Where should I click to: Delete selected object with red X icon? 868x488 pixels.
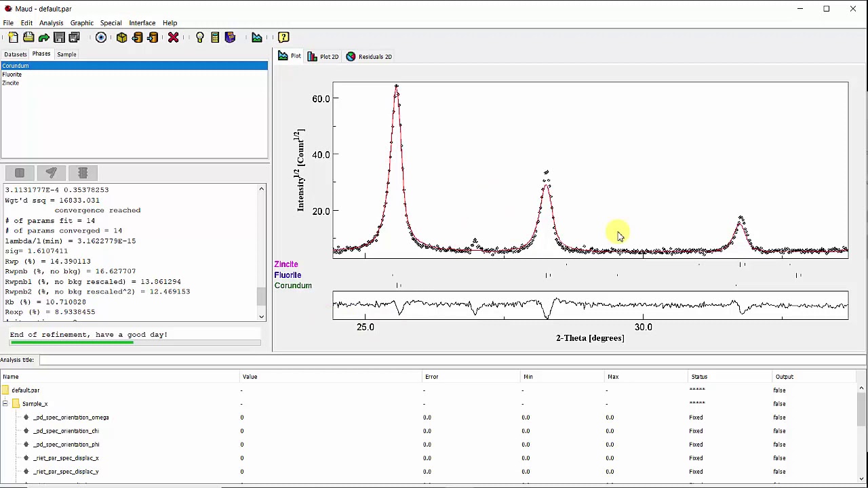174,37
